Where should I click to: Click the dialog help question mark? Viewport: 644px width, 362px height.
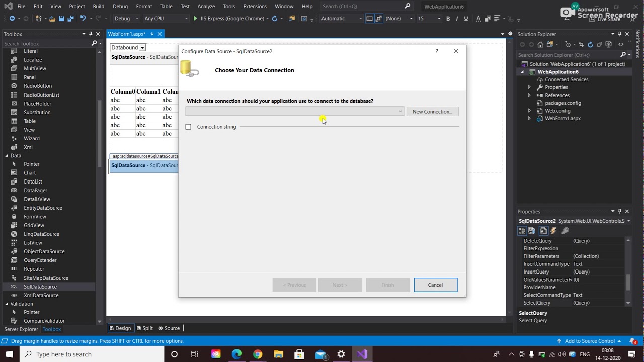click(437, 51)
